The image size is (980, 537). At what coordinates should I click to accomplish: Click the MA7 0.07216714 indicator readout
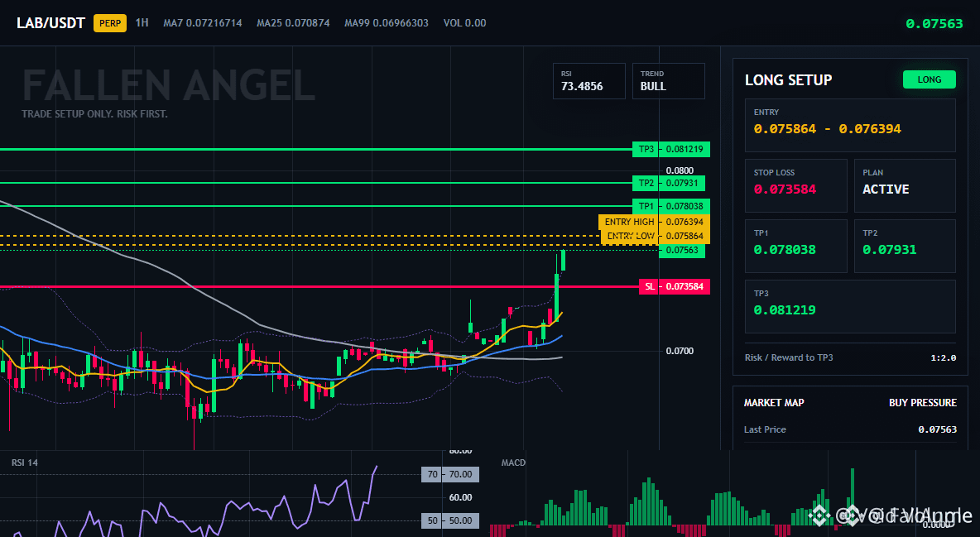203,23
